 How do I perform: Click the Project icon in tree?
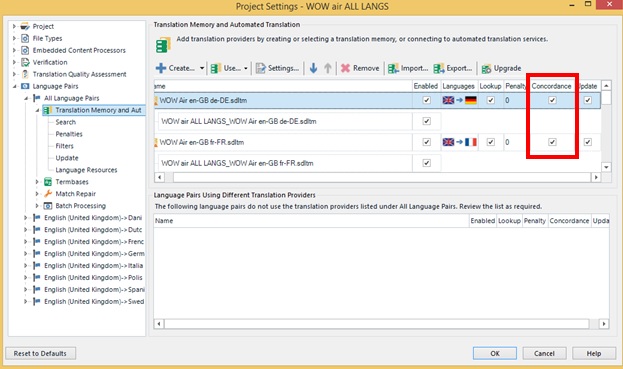click(x=25, y=27)
